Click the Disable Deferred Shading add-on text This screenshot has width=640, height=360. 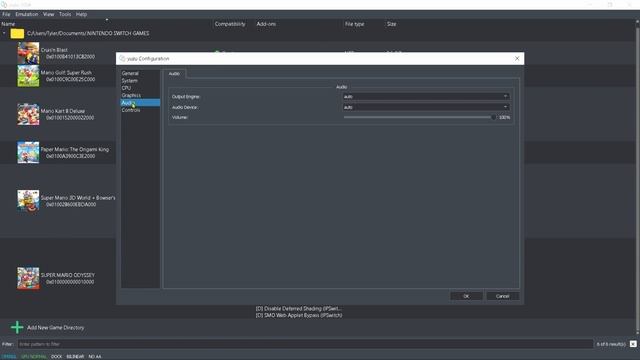pos(299,309)
